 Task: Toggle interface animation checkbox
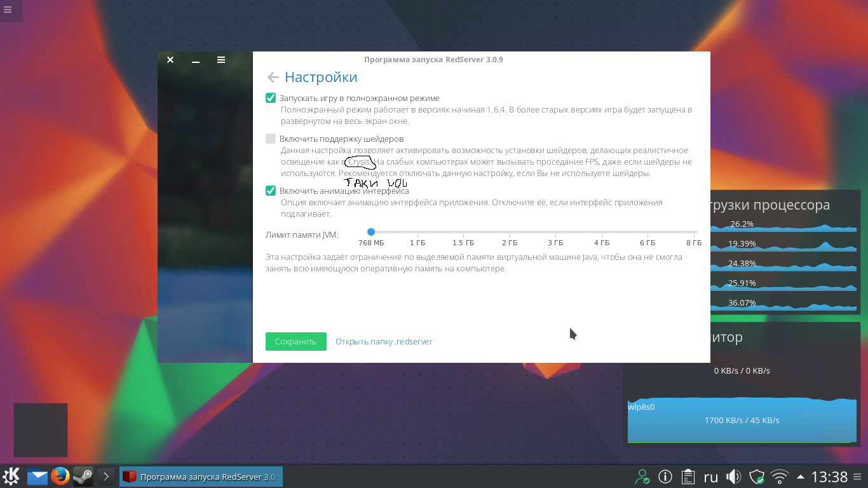(x=271, y=191)
